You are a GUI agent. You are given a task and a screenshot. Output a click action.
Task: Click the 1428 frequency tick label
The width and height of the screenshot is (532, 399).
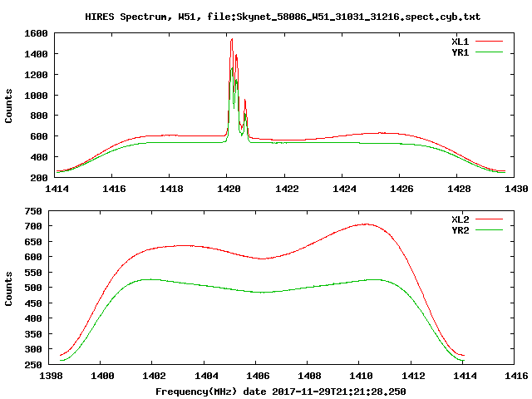459,189
